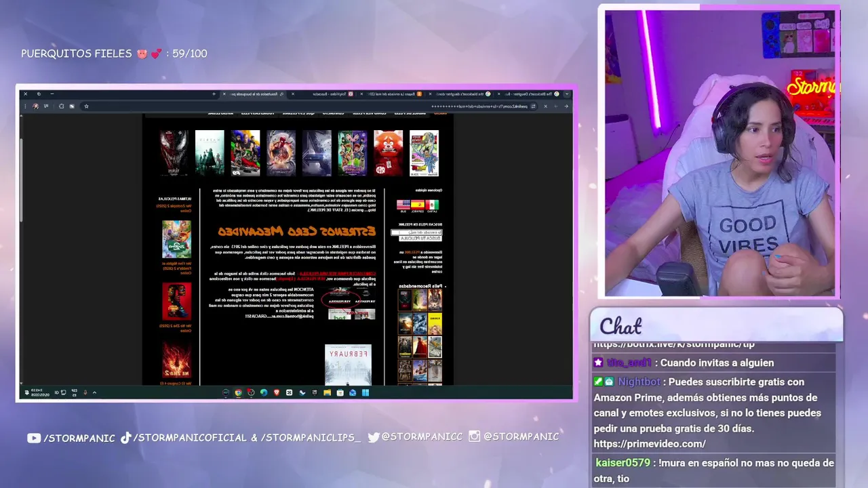This screenshot has height=488, width=868.
Task: Switch to TokyVideo - Buscador tab
Action: tap(328, 94)
